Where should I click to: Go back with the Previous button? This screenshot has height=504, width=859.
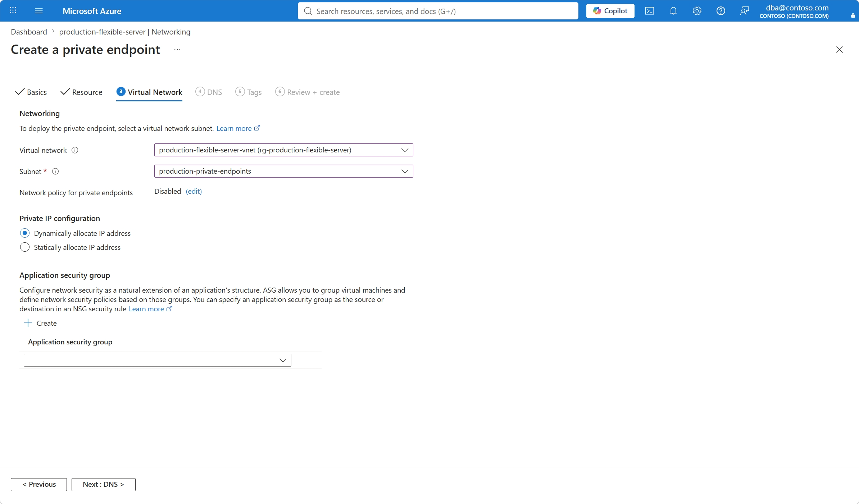coord(39,484)
